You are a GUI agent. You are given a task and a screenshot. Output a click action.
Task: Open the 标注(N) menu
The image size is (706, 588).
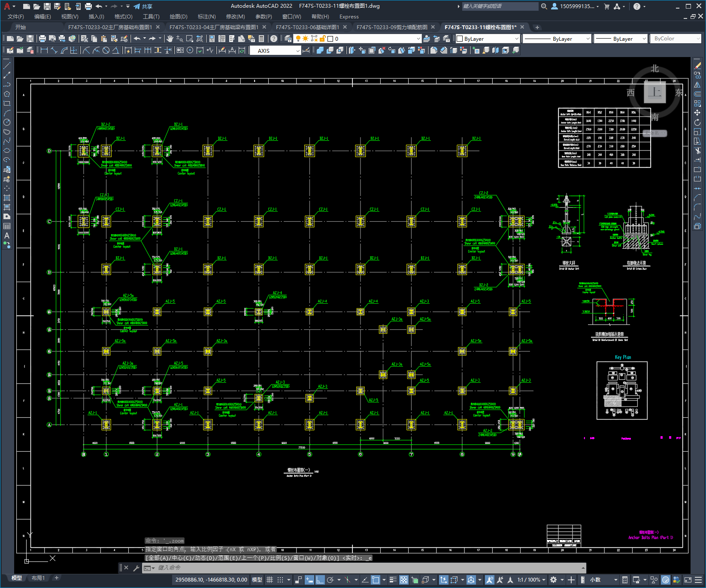[206, 17]
